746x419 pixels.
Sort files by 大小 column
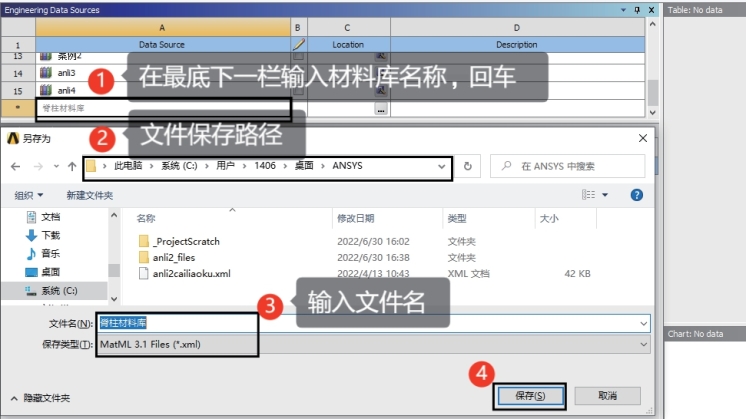[x=549, y=218]
